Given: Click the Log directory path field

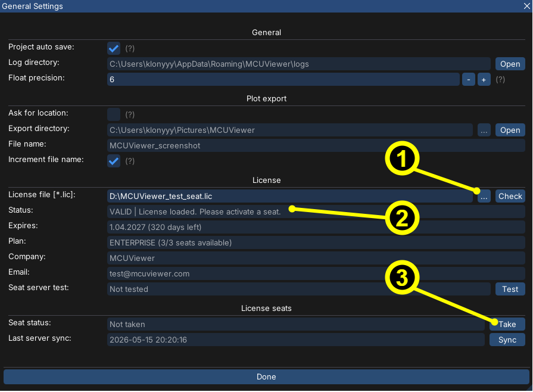Looking at the screenshot, I should (299, 64).
